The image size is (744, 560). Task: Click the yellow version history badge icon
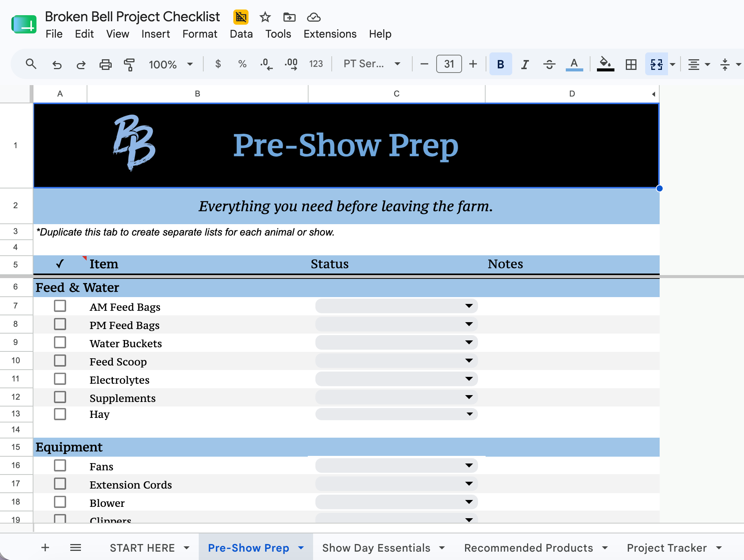241,17
